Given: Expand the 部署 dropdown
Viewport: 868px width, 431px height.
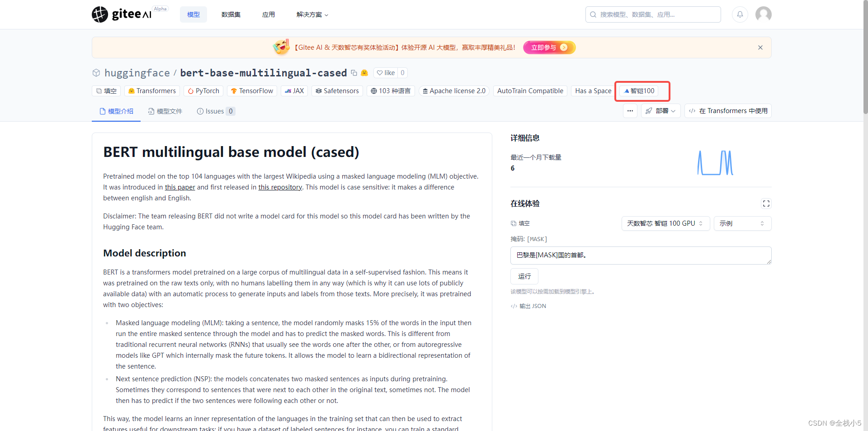Looking at the screenshot, I should click(660, 111).
